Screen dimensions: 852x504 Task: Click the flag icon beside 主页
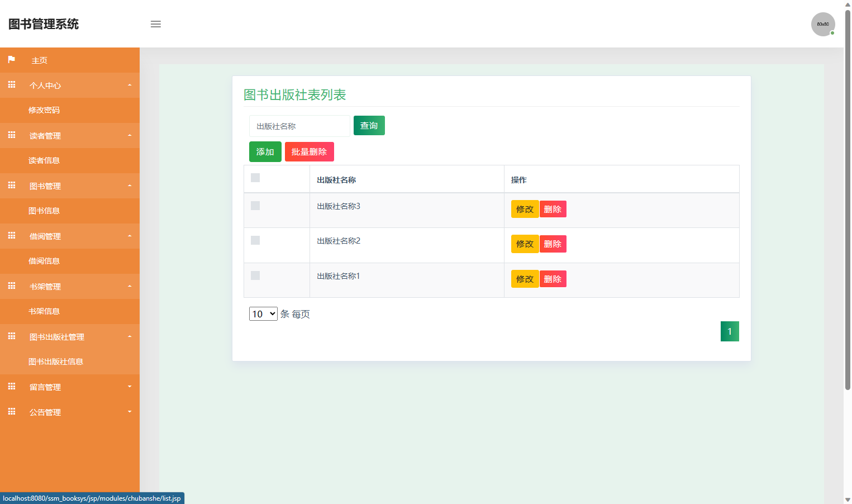pyautogui.click(x=11, y=60)
